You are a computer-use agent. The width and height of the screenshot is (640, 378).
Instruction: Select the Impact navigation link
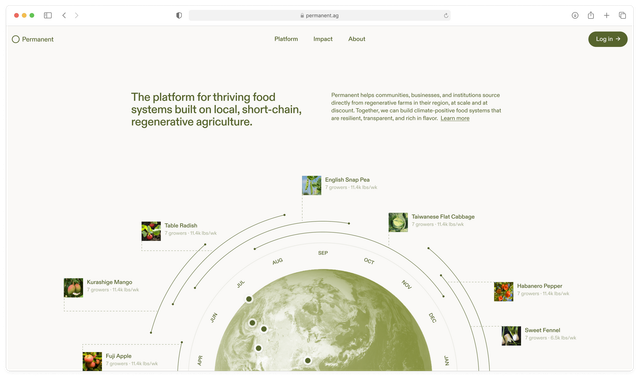(323, 39)
